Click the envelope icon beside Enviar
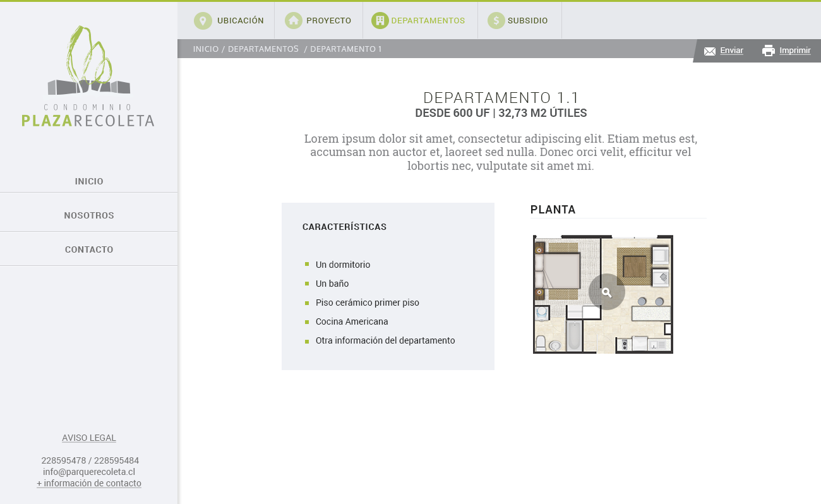Image resolution: width=821 pixels, height=504 pixels. 710,51
